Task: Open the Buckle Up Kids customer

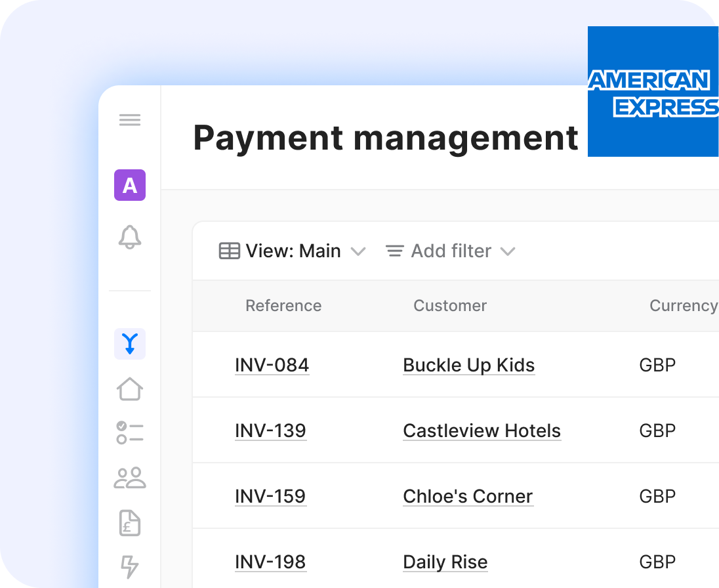Action: tap(468, 366)
